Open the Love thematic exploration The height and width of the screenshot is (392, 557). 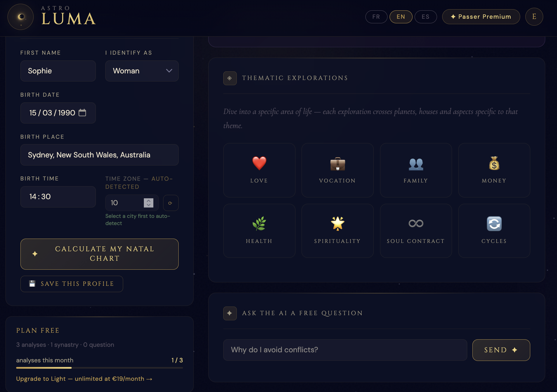tap(259, 170)
